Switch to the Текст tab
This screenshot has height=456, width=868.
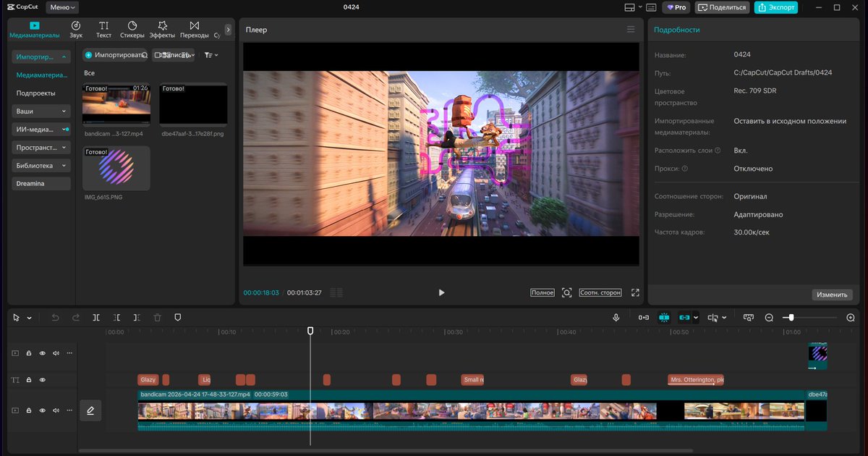point(104,29)
